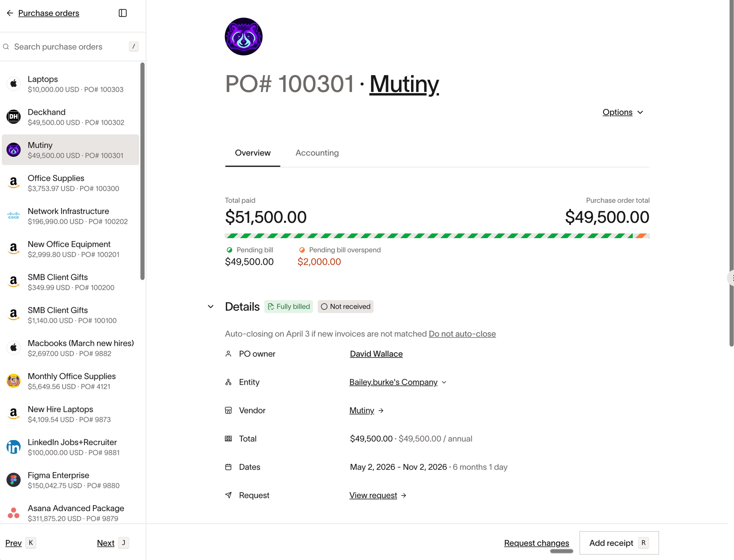734x560 pixels.
Task: Click the Amazon icon for Office Supplies
Action: [x=14, y=183]
